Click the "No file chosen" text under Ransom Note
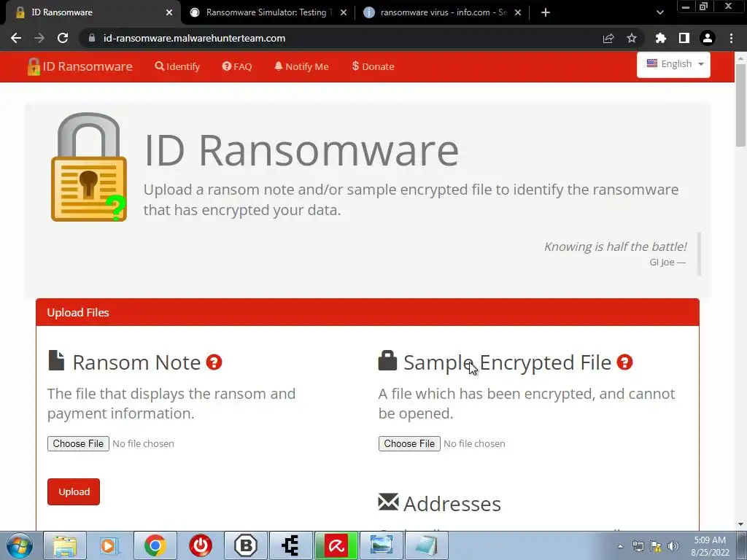Image resolution: width=747 pixels, height=560 pixels. pos(143,444)
